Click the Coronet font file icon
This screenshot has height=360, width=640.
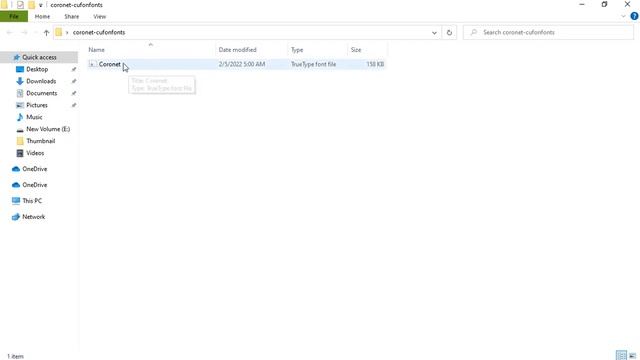[93, 64]
